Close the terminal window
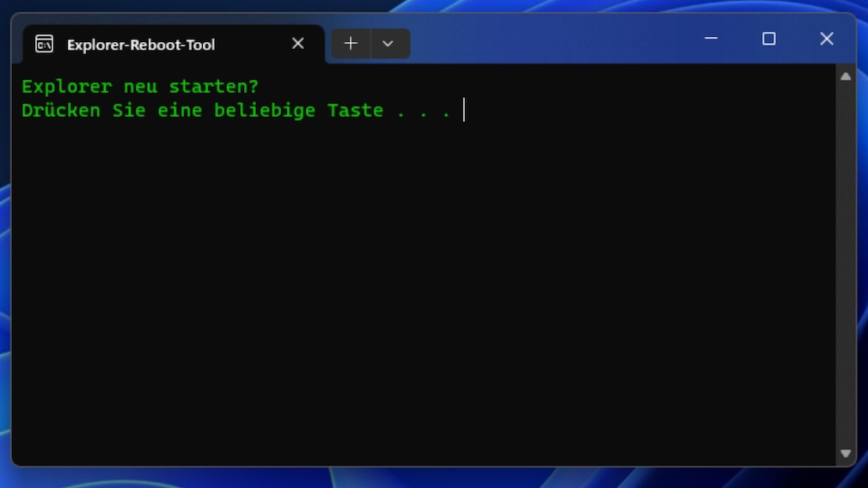This screenshot has height=488, width=868. (x=827, y=39)
